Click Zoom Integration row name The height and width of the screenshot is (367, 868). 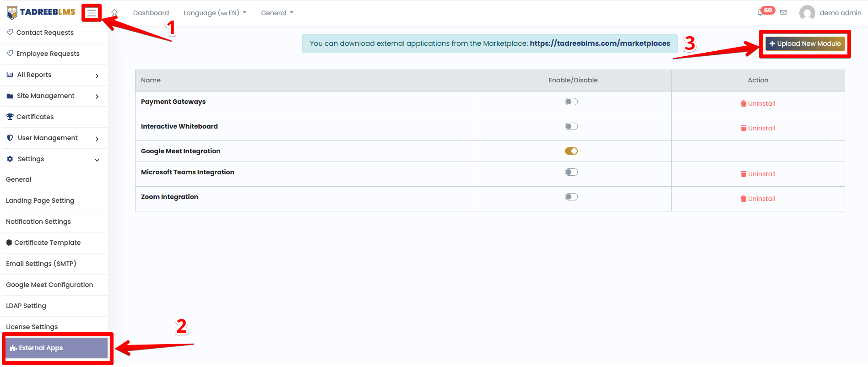pos(169,197)
